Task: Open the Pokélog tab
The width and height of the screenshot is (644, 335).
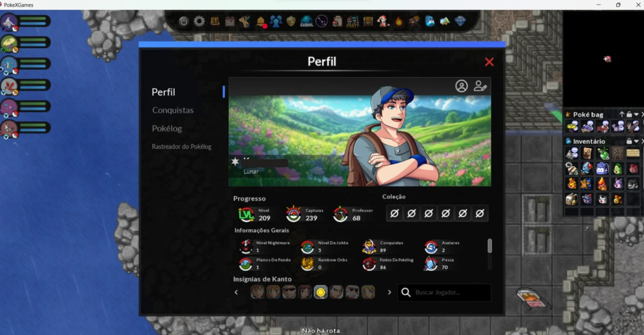Action: click(167, 128)
